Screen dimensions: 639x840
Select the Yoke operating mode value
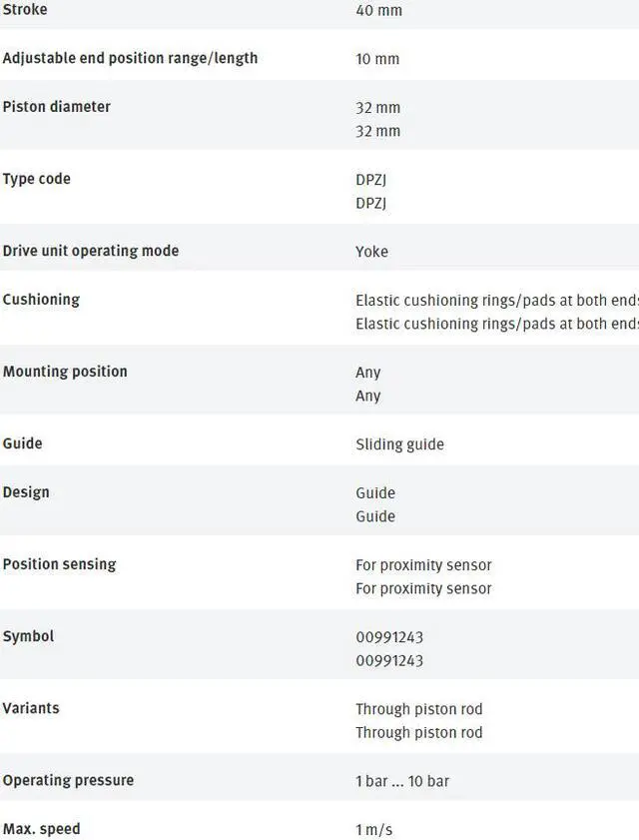tap(371, 252)
